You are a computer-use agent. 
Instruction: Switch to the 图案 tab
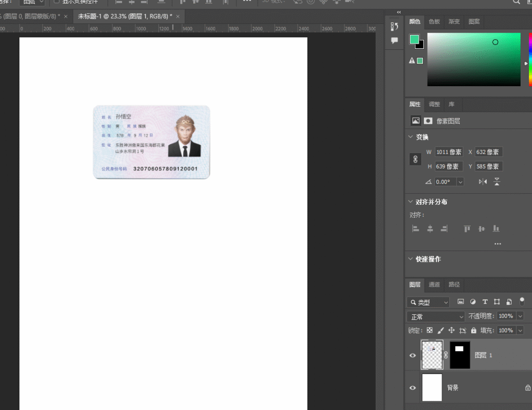[474, 21]
